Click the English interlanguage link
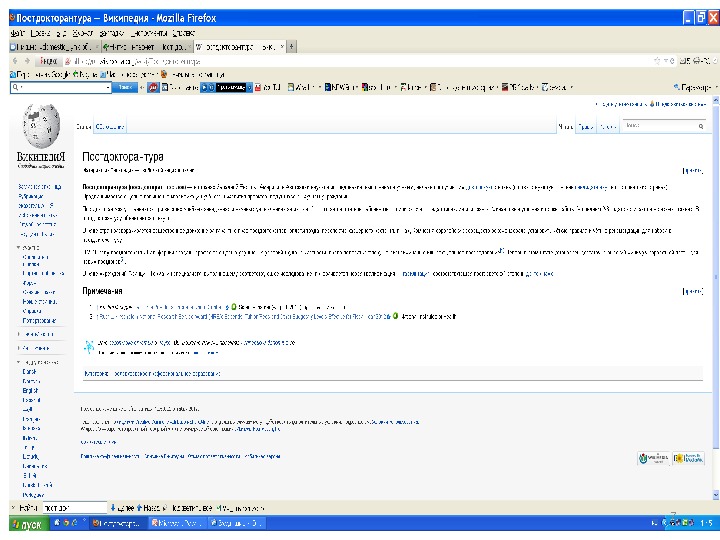Viewport: 720px width, 540px height. pyautogui.click(x=30, y=390)
